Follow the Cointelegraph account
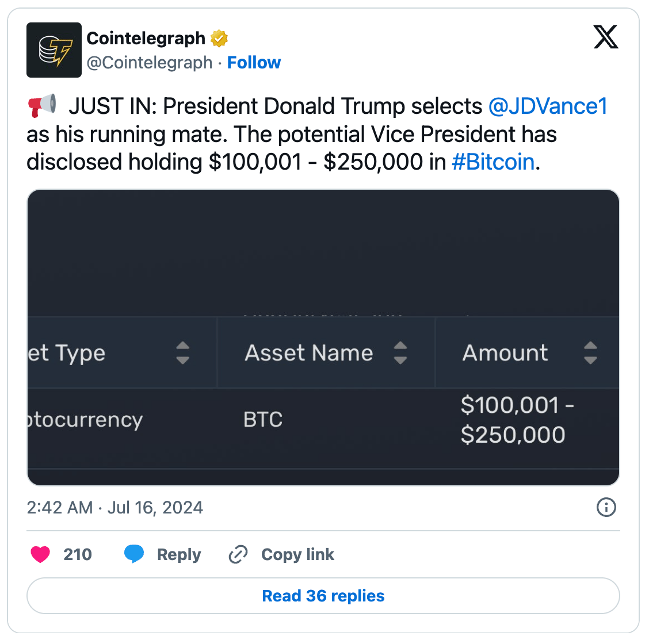649x644 pixels. tap(254, 63)
